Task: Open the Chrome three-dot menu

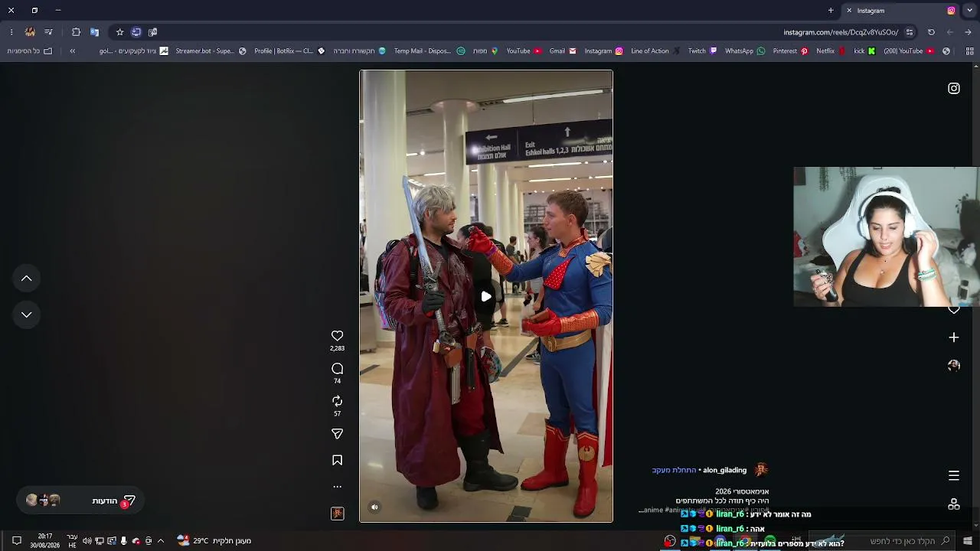Action: (11, 32)
